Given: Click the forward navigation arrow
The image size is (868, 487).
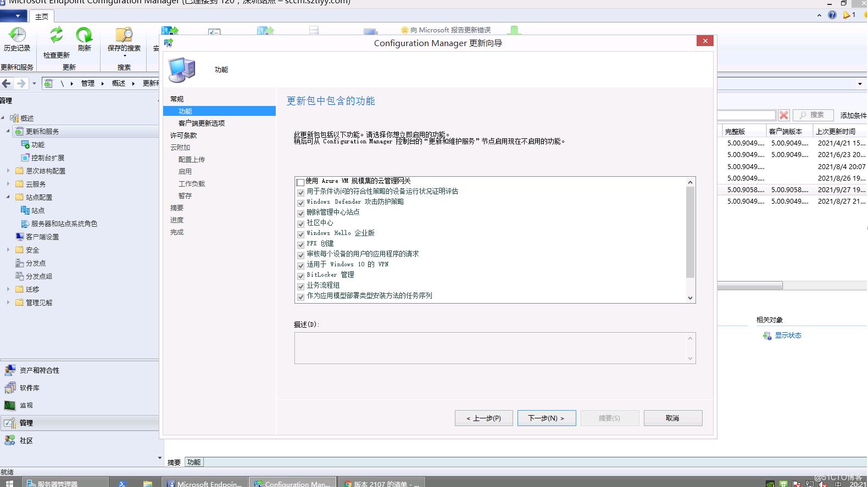Looking at the screenshot, I should pos(21,83).
